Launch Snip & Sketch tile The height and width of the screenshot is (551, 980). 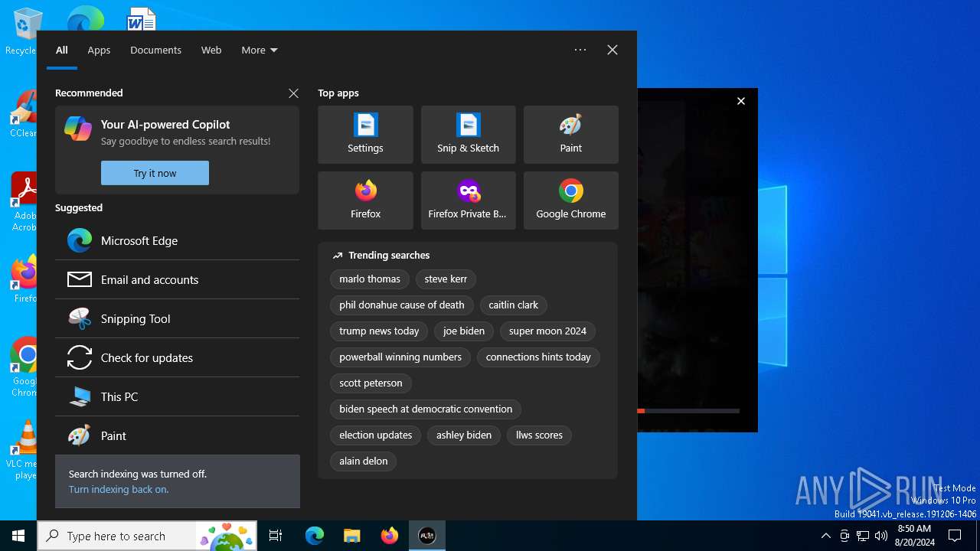point(468,135)
